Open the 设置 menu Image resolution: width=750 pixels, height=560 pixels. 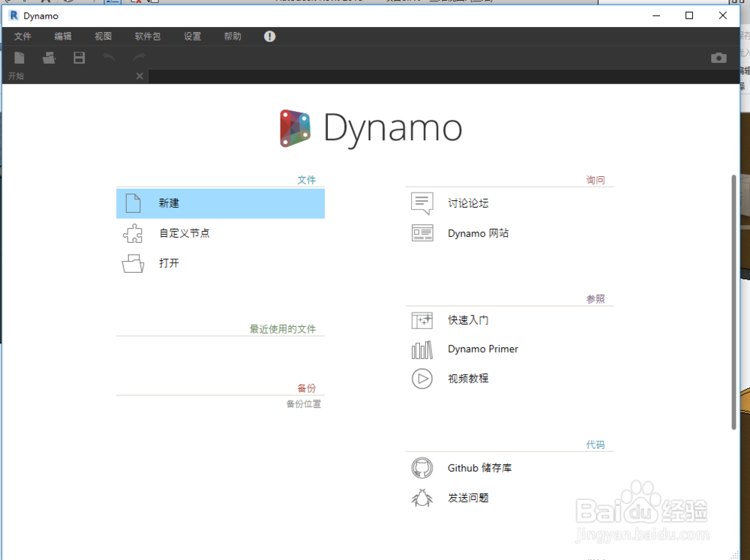[x=192, y=36]
